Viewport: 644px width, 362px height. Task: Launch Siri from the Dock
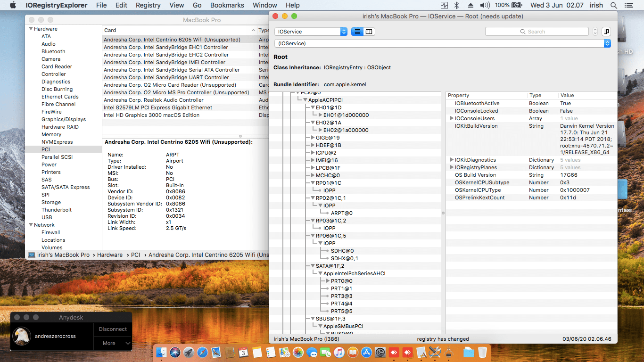tap(175, 352)
